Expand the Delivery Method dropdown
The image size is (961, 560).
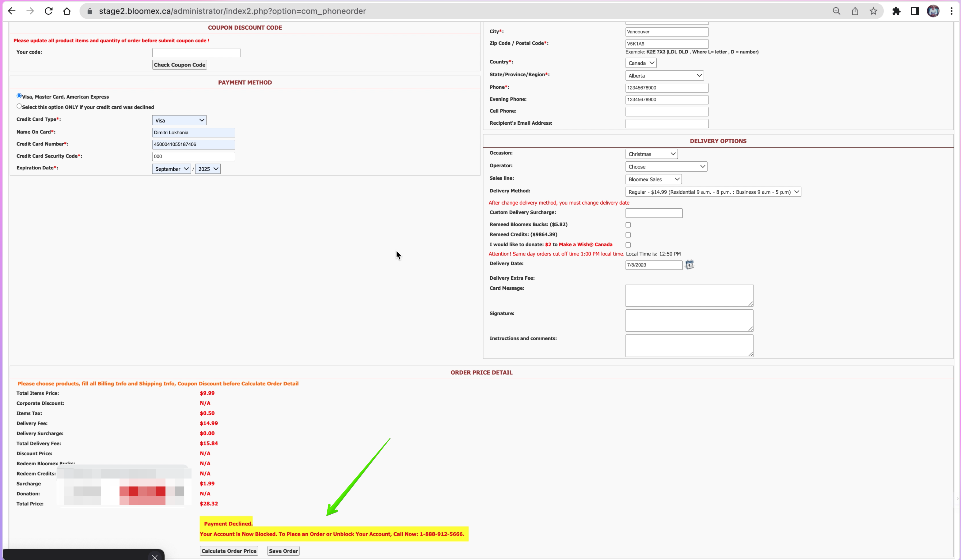click(713, 192)
